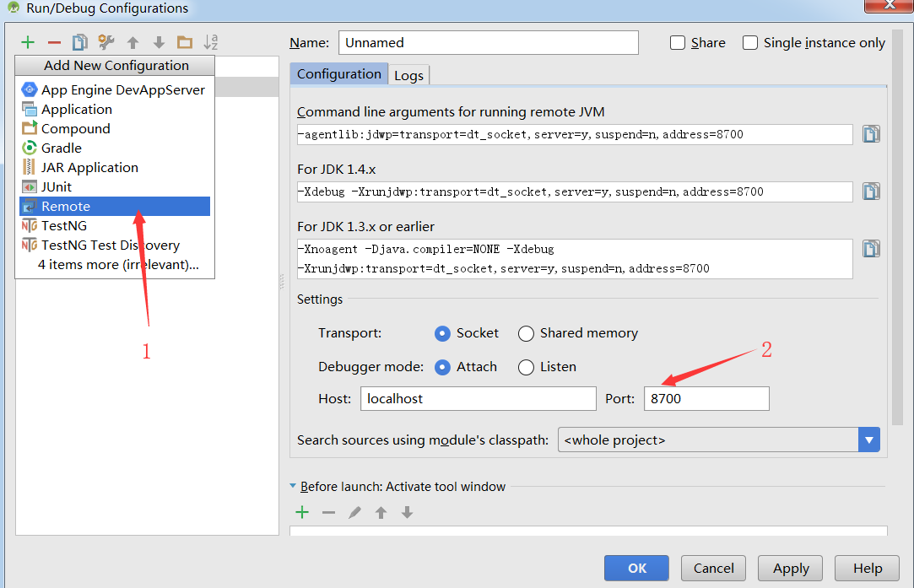914x588 pixels.
Task: Click the Apply button
Action: [x=791, y=569]
